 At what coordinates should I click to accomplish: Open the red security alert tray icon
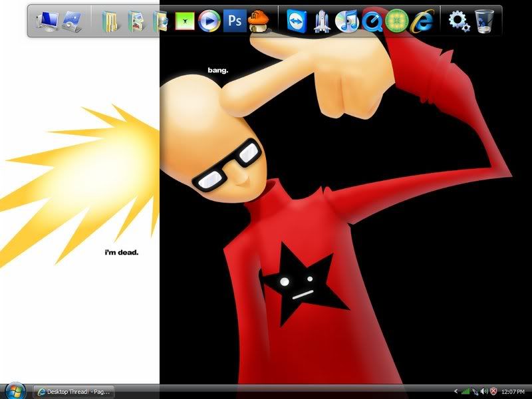click(494, 392)
